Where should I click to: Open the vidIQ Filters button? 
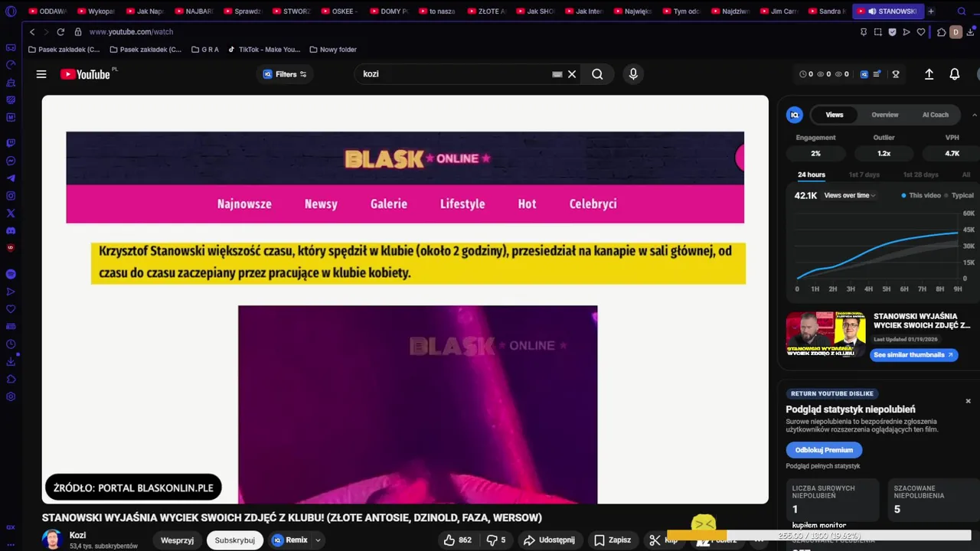[285, 74]
